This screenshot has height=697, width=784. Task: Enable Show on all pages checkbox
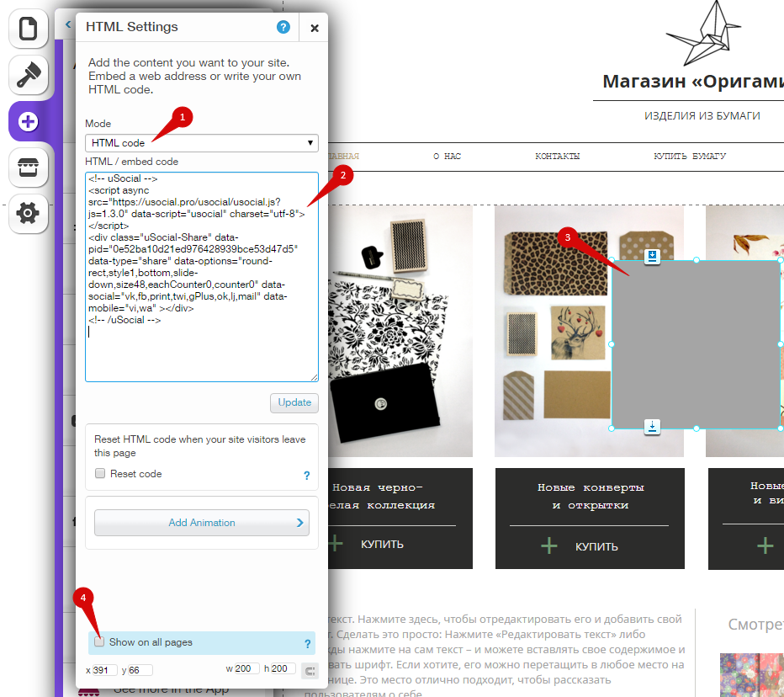[x=99, y=642]
